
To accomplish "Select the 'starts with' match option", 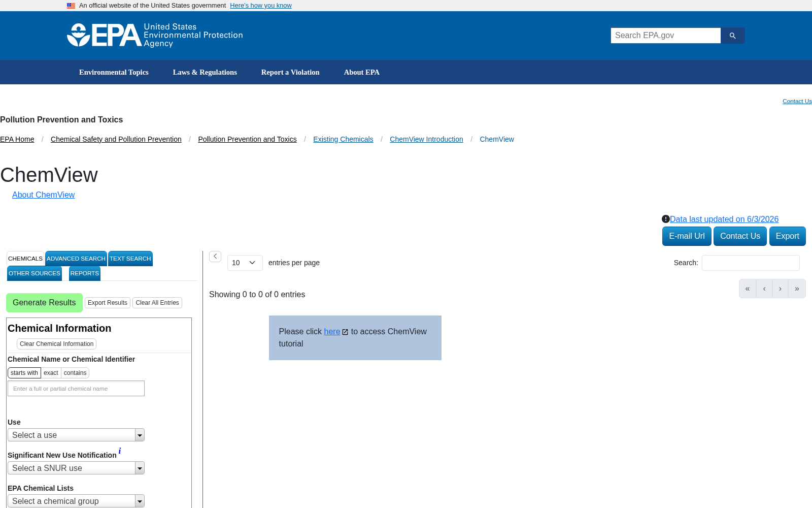I will click(x=24, y=373).
